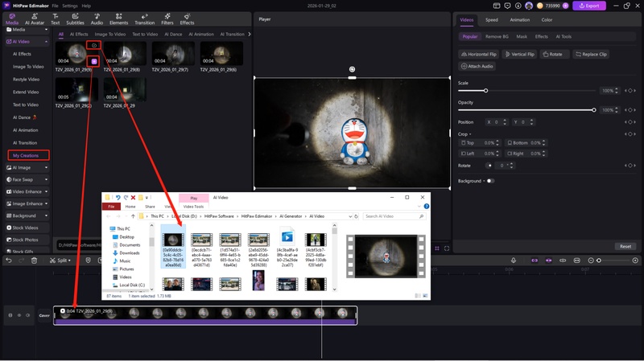Image resolution: width=644 pixels, height=361 pixels.
Task: Click the purple add credits plus button
Action: click(566, 6)
